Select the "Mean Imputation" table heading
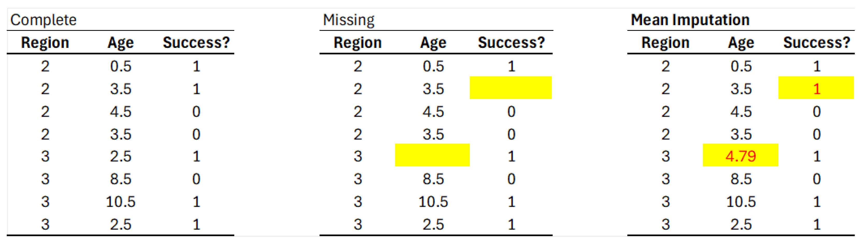This screenshot has height=243, width=868. pos(690,20)
